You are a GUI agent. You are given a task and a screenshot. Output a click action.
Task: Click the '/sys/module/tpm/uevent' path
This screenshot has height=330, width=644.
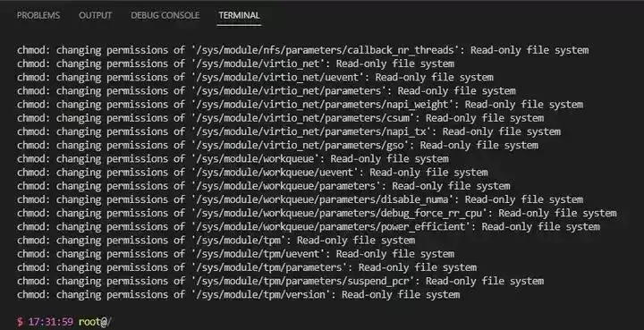coord(260,254)
